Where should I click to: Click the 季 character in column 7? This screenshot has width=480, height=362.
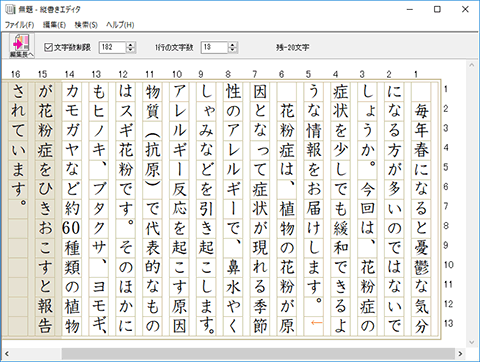click(x=260, y=306)
